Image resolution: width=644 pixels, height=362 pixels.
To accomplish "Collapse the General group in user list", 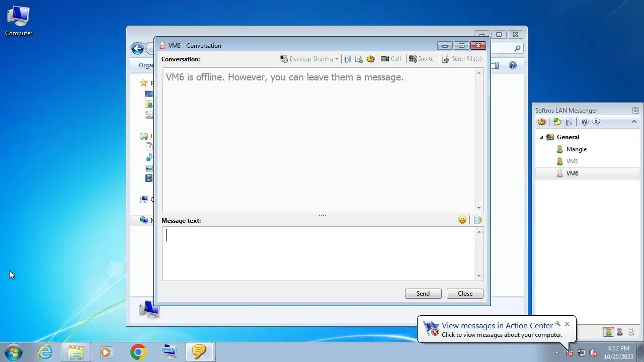I will [541, 137].
